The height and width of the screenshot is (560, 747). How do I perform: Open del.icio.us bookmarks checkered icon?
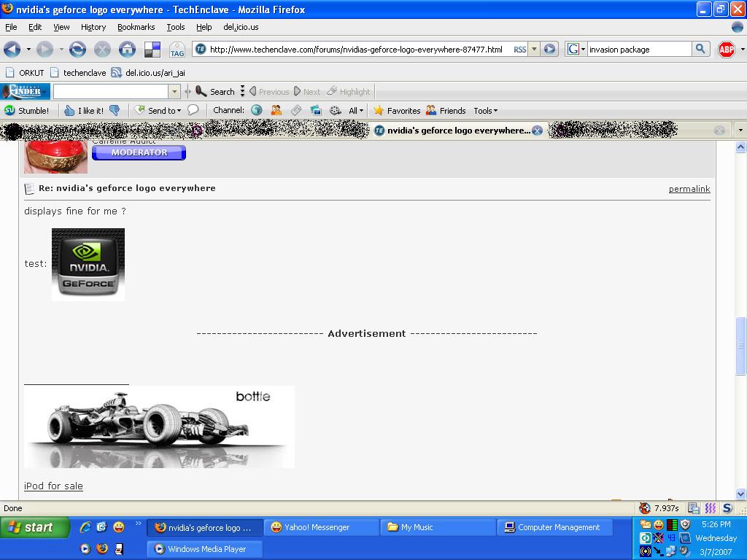coord(152,50)
